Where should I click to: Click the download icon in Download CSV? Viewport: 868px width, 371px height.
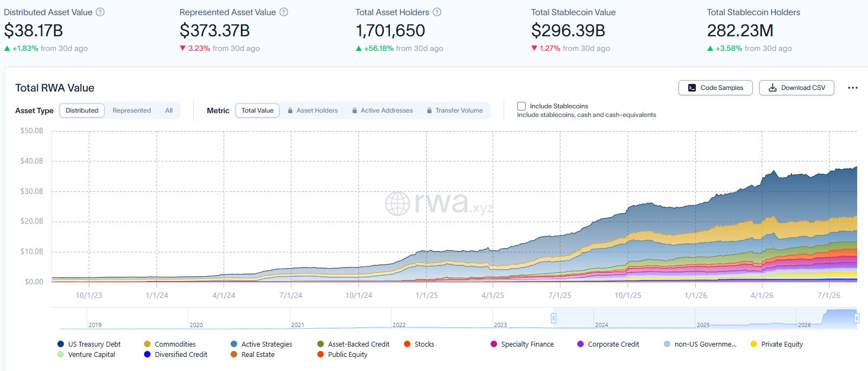tap(773, 88)
